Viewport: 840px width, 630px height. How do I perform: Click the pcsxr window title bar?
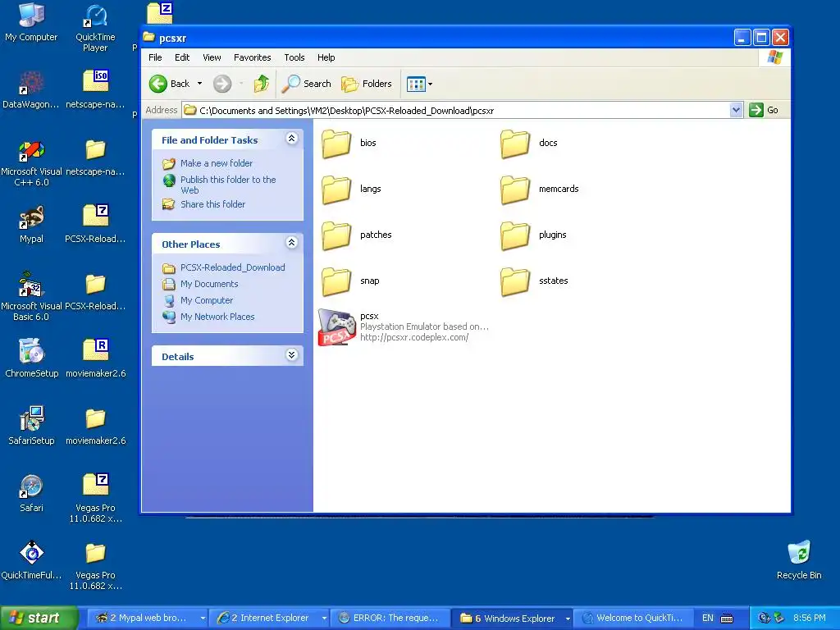436,38
